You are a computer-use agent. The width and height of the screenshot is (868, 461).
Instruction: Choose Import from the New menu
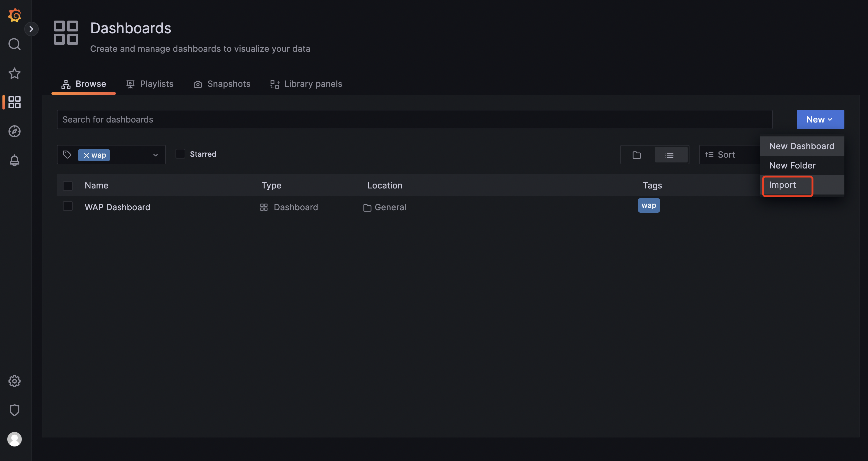(782, 185)
